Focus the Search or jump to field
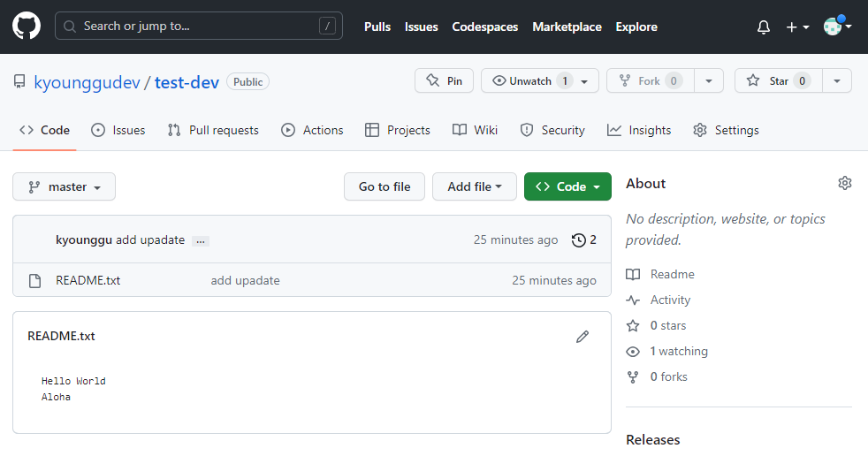Image resolution: width=868 pixels, height=456 pixels. (199, 26)
